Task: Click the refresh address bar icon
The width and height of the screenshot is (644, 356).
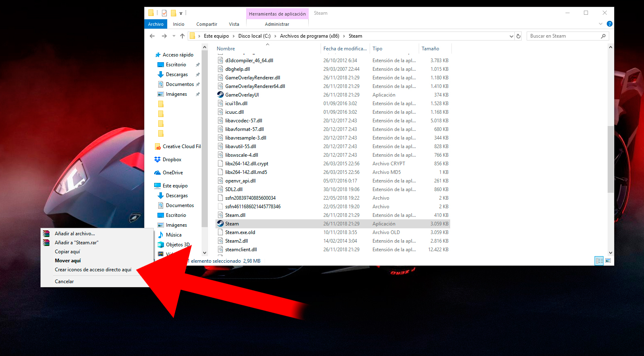Action: pos(518,36)
